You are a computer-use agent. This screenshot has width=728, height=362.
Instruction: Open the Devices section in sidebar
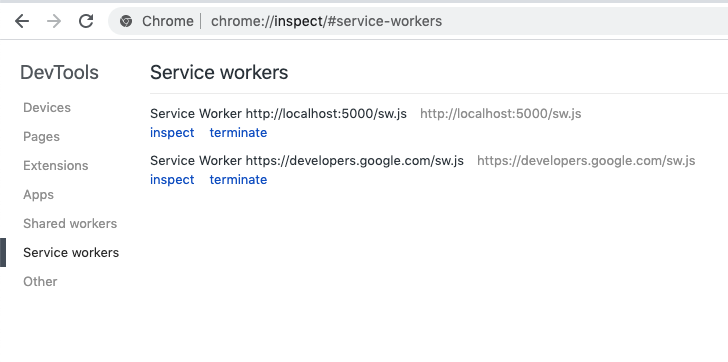pos(47,108)
